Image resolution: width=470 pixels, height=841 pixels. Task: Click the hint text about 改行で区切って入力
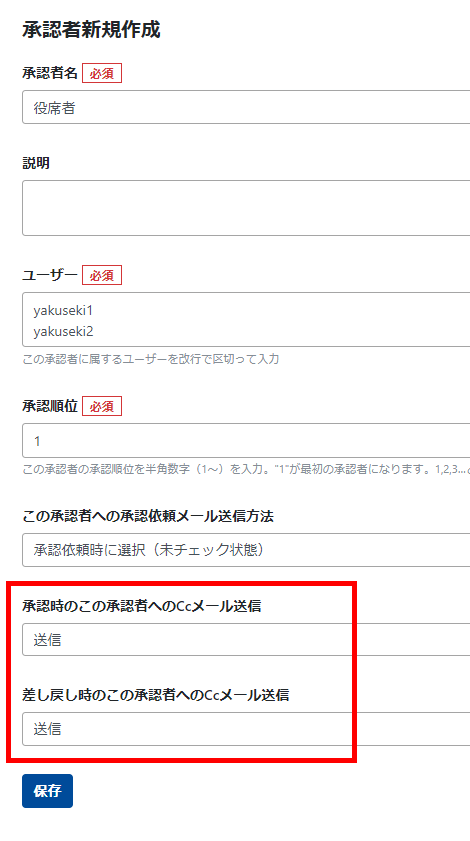pos(151,359)
